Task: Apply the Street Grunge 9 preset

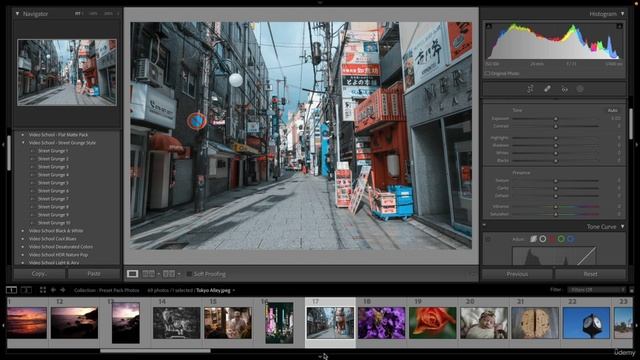Action: 53,215
